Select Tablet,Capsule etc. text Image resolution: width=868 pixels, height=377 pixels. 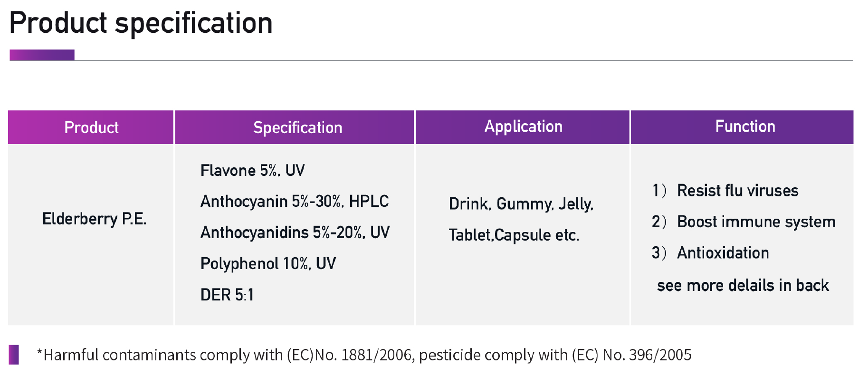pos(514,235)
